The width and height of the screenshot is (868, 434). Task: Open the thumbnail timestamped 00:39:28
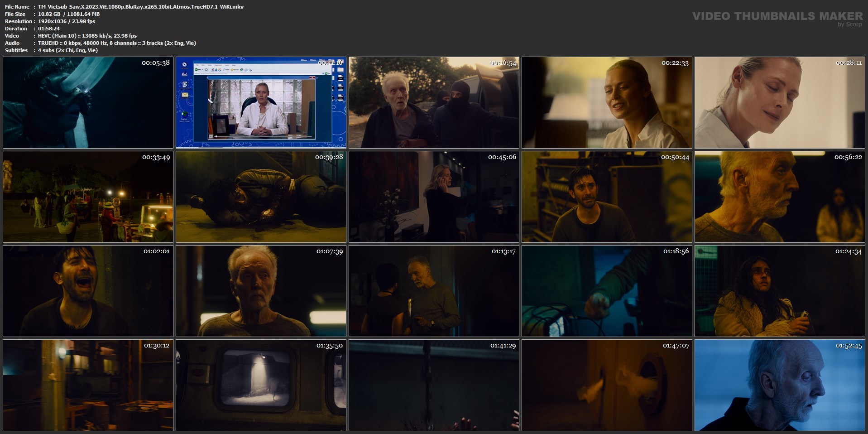pos(261,197)
